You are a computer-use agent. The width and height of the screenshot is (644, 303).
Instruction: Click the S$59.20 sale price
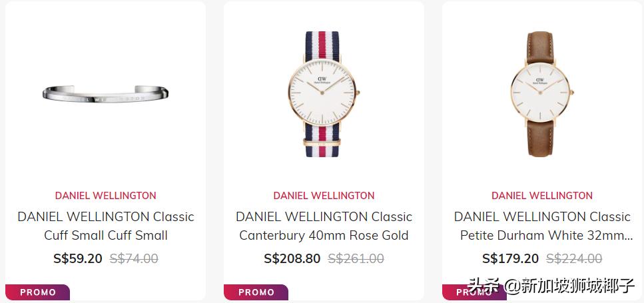point(78,258)
